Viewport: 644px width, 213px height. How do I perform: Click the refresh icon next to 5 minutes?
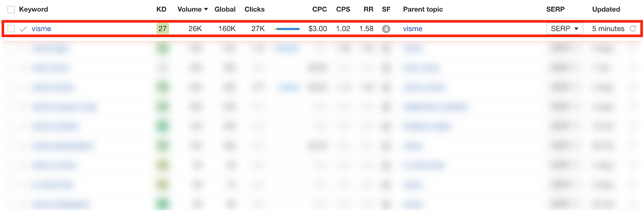tap(633, 29)
